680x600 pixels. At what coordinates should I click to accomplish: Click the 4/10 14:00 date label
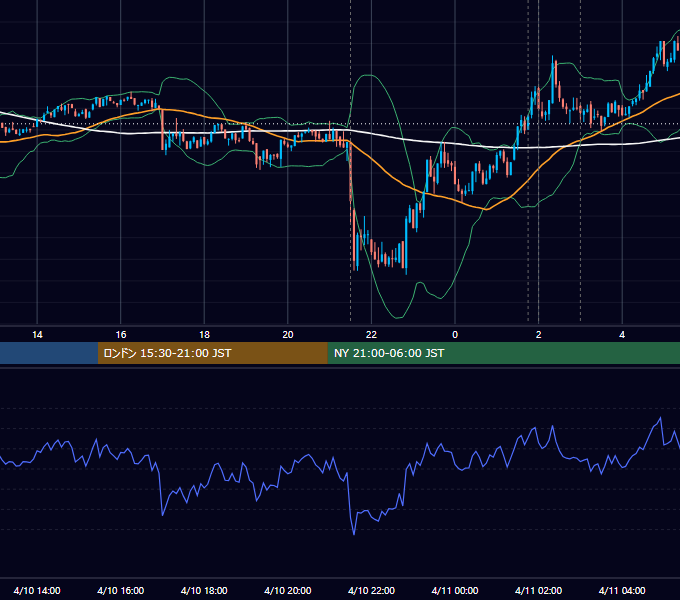[x=37, y=590]
